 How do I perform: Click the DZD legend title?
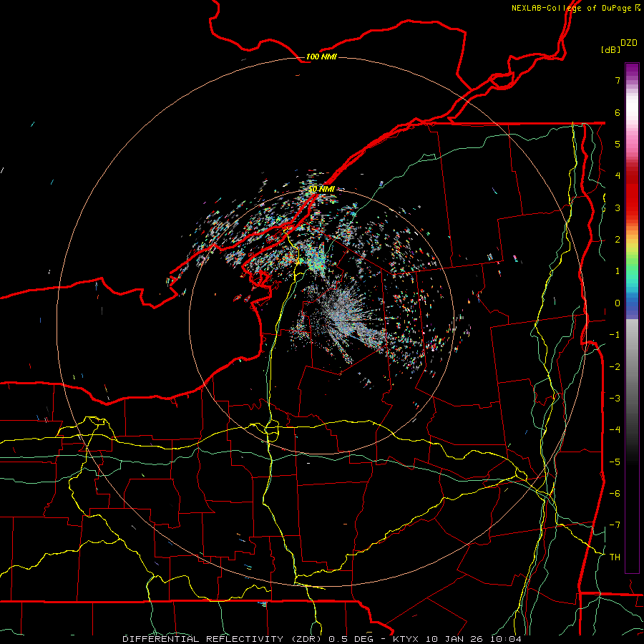pos(629,43)
